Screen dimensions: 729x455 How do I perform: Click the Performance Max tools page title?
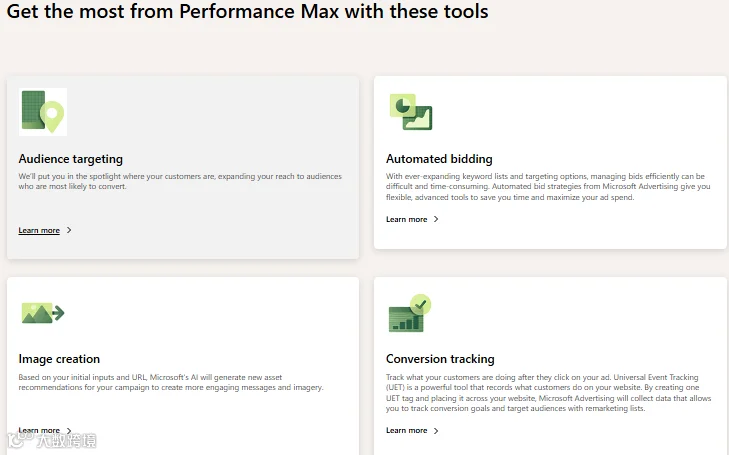[x=247, y=11]
